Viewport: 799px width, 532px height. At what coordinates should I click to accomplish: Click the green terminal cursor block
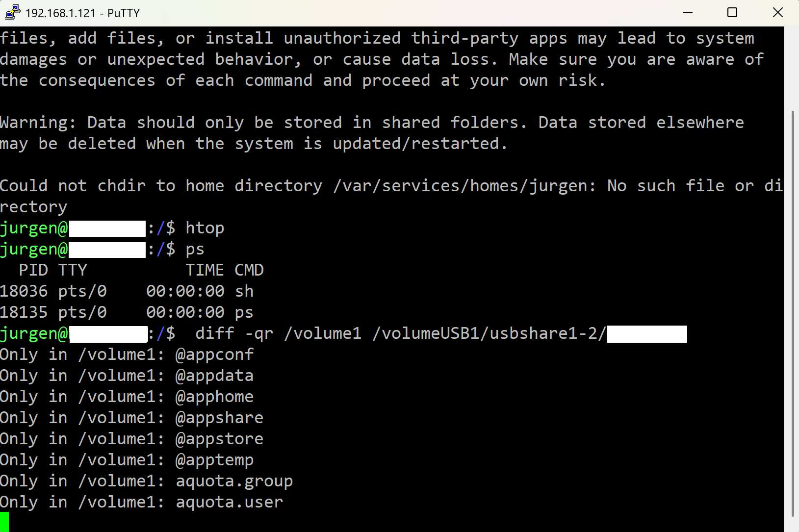4,522
